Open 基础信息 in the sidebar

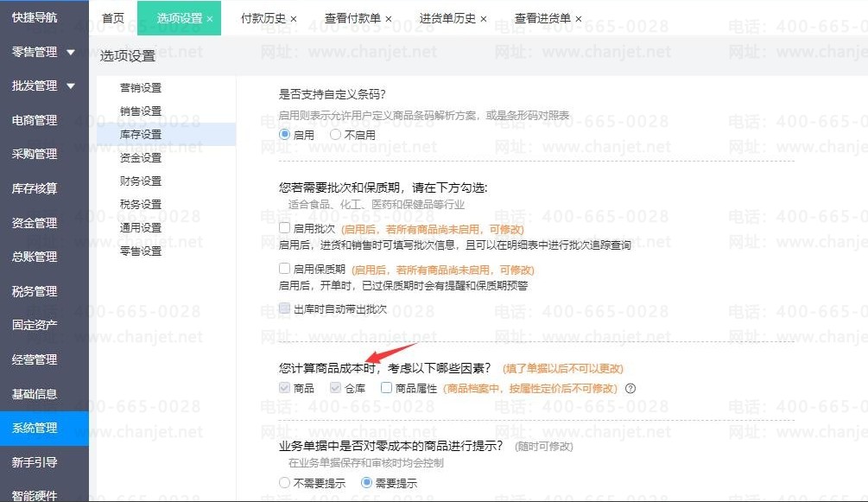(35, 394)
